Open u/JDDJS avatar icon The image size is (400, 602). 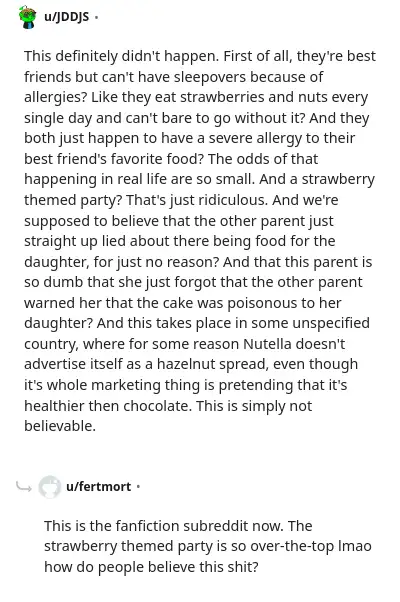(28, 17)
